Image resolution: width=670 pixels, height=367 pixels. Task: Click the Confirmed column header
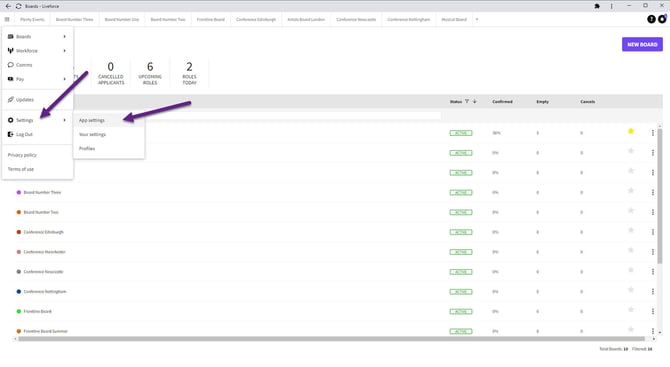tap(502, 102)
